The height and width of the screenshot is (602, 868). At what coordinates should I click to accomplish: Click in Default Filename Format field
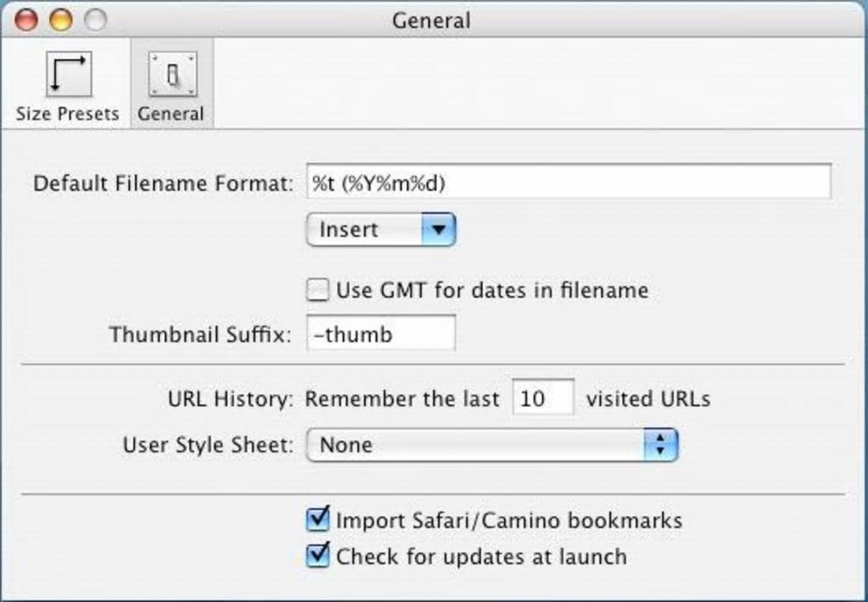click(568, 182)
